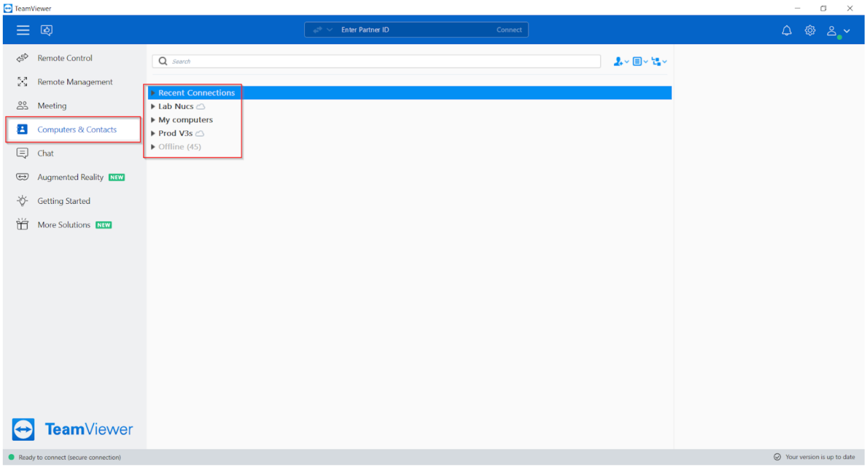This screenshot has height=467, width=868.
Task: Expand the Prod V3s group
Action: 153,133
